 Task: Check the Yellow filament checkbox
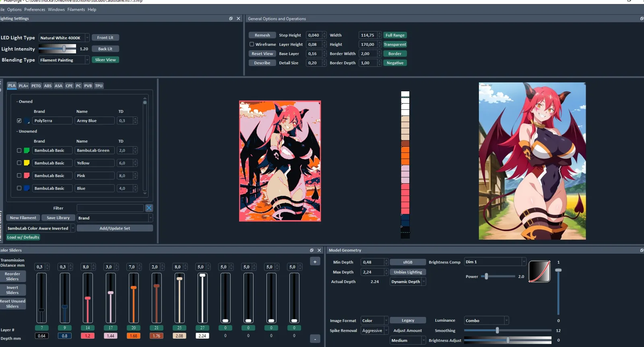point(19,163)
